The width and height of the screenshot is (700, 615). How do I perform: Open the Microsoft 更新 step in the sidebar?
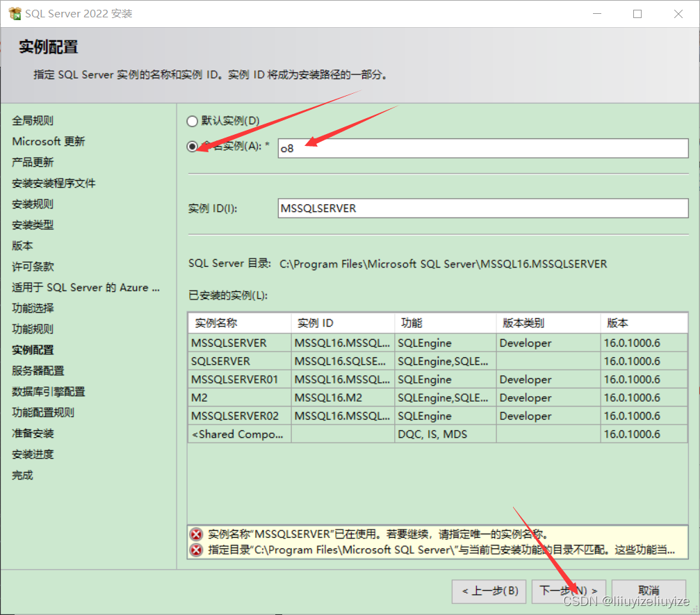coord(48,142)
